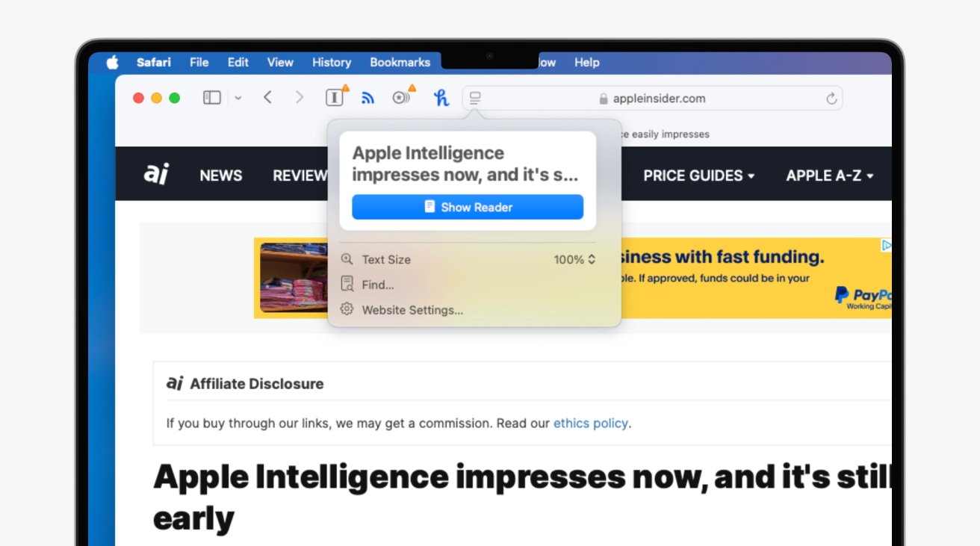Expand the APPLE A-Z dropdown

829,176
